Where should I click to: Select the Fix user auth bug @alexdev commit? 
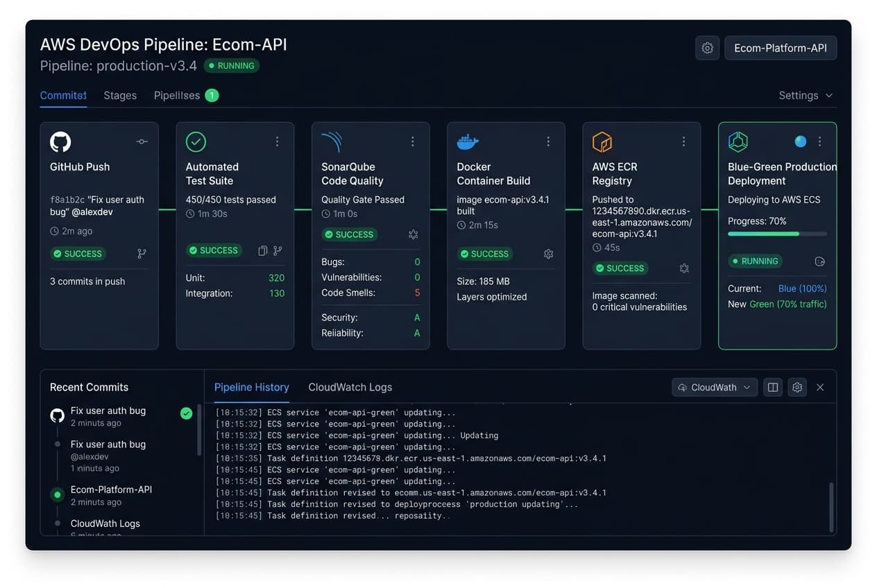108,456
